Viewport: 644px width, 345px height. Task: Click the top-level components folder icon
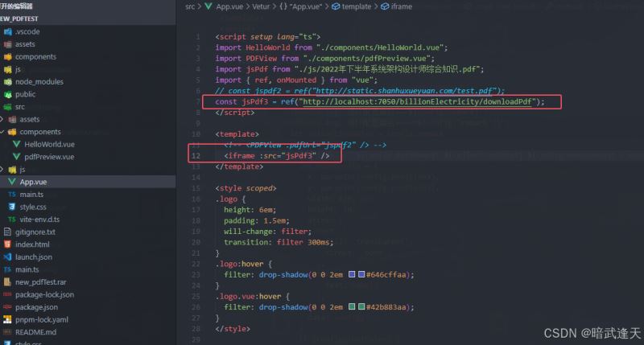[7, 56]
